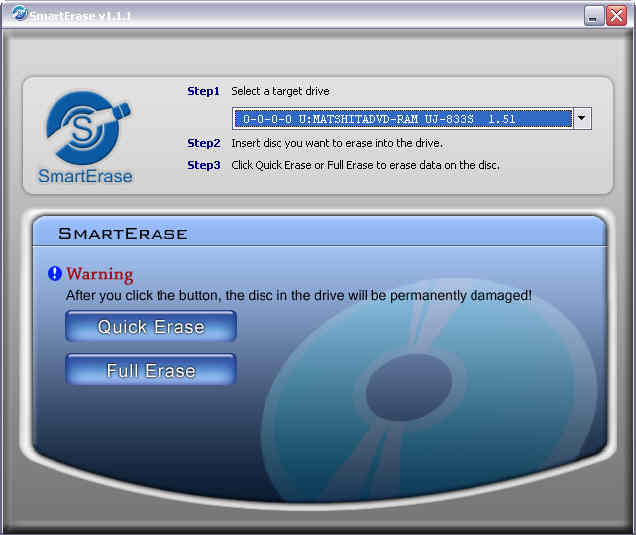Screen dimensions: 636x535
Task: Click the Quick Erase button
Action: tap(151, 326)
